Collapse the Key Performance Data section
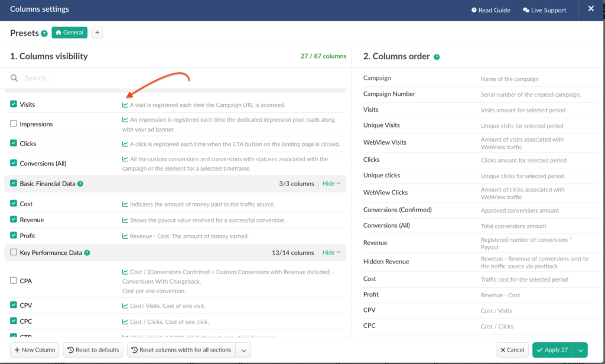605x364 pixels. 331,253
